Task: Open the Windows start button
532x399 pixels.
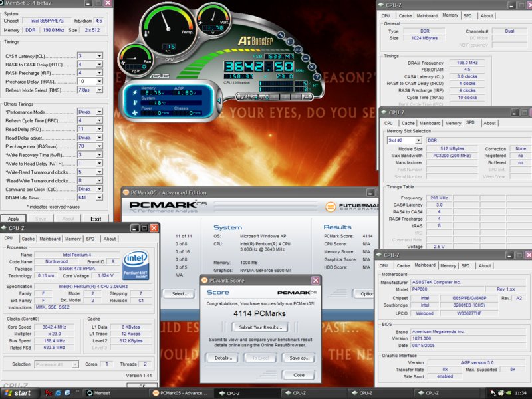Action: point(19,393)
